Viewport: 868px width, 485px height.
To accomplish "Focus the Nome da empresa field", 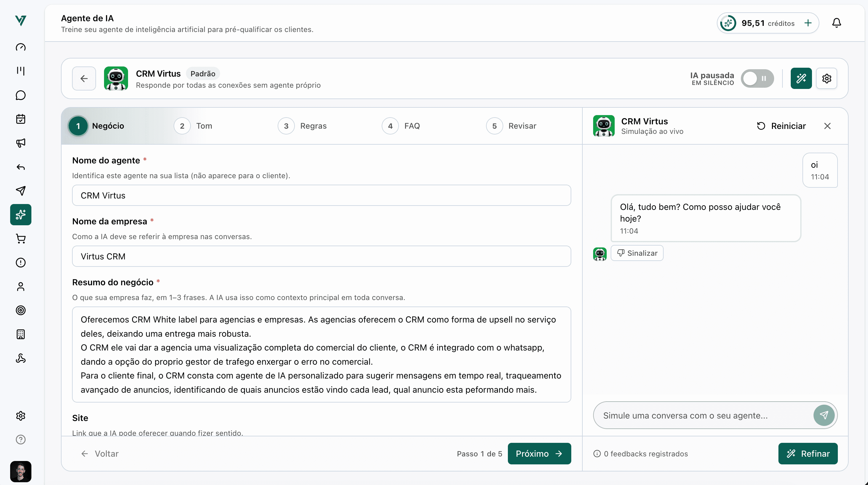I will tap(321, 256).
